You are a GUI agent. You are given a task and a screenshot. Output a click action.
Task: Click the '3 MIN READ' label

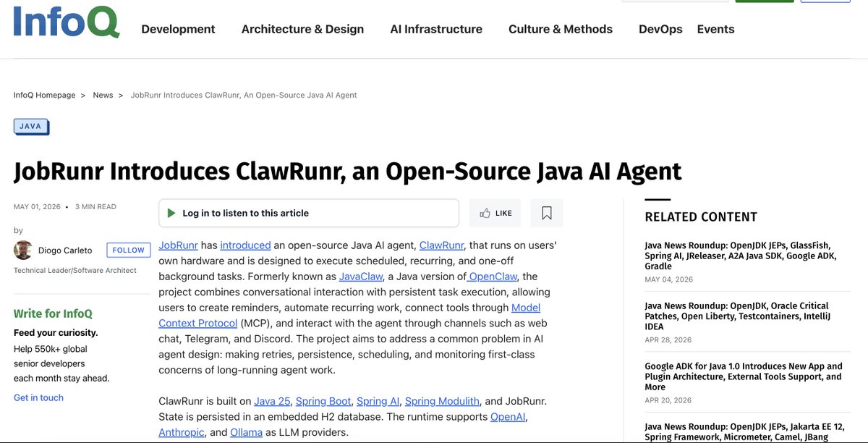95,206
